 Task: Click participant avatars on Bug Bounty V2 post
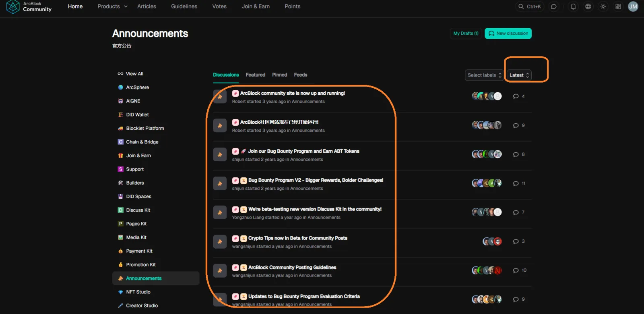487,183
